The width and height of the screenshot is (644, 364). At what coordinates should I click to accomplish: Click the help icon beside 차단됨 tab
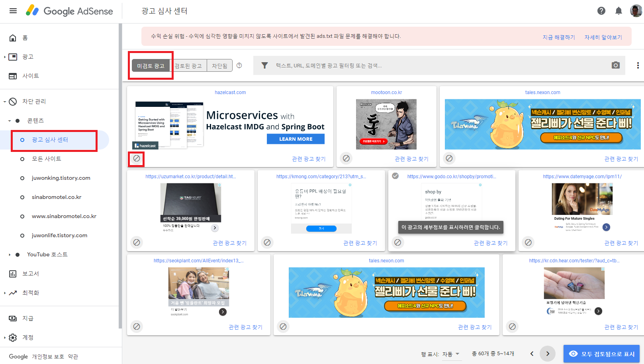239,65
